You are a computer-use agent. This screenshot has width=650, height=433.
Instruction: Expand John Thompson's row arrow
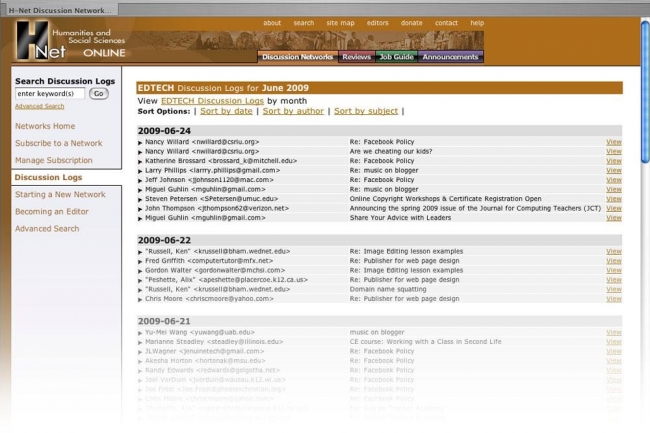tap(140, 209)
